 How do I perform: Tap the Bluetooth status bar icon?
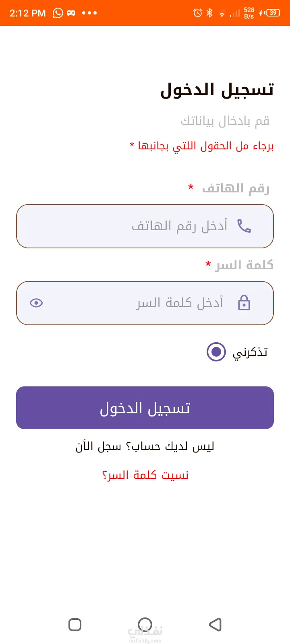[209, 13]
